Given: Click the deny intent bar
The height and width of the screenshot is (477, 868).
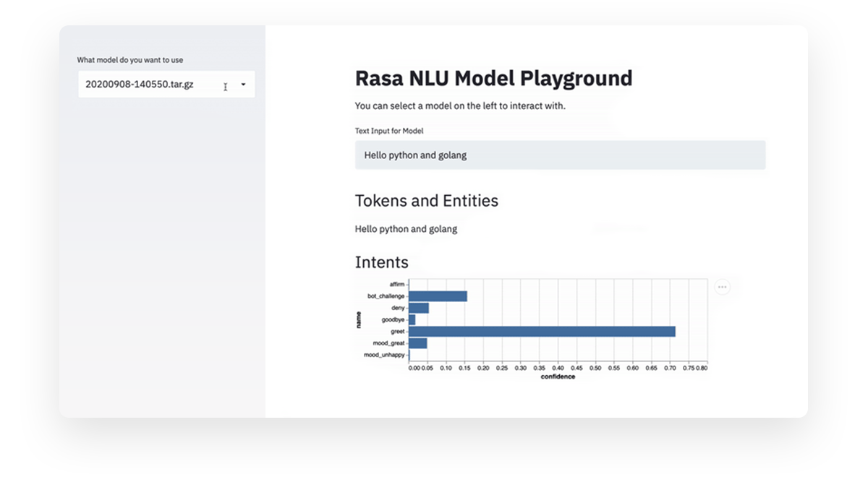Looking at the screenshot, I should coord(419,308).
